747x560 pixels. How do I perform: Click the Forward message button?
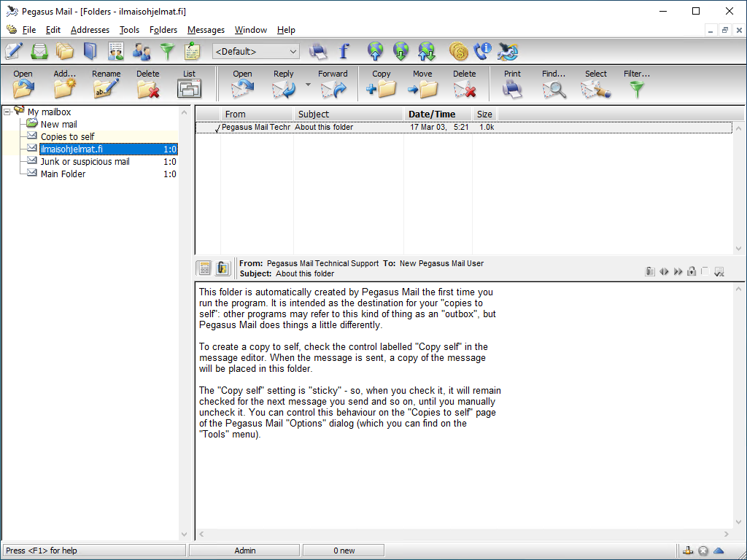click(333, 84)
